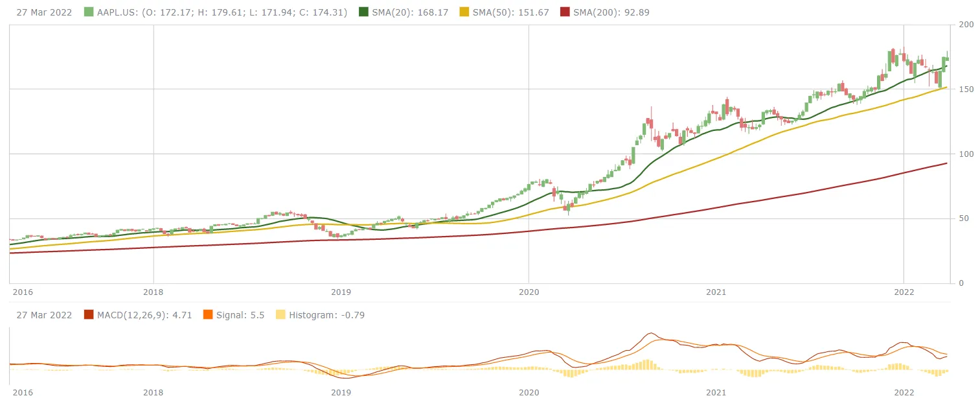Select the AAPL.US OHLC legend text
Image resolution: width=980 pixels, height=398 pixels.
point(222,12)
